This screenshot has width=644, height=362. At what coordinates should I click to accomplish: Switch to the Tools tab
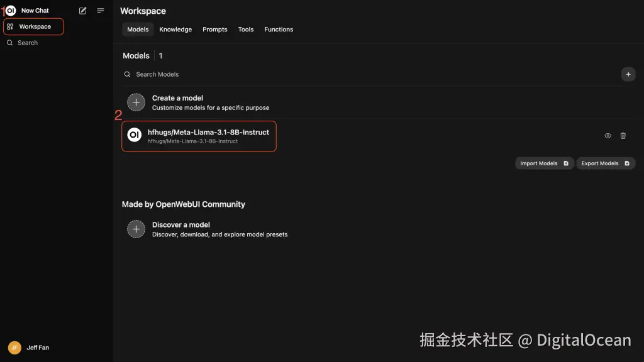[246, 30]
